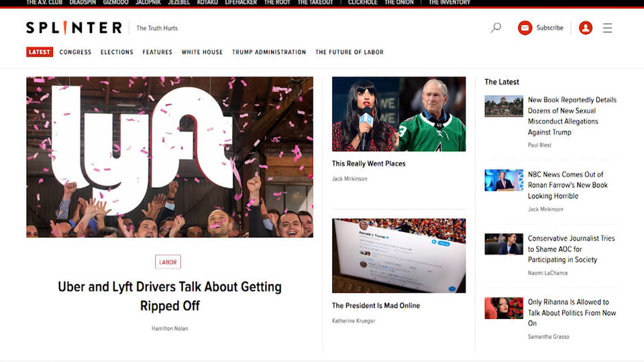Open thumbnail for New Book misconduct story
Image resolution: width=644 pixels, height=362 pixels.
tap(504, 107)
